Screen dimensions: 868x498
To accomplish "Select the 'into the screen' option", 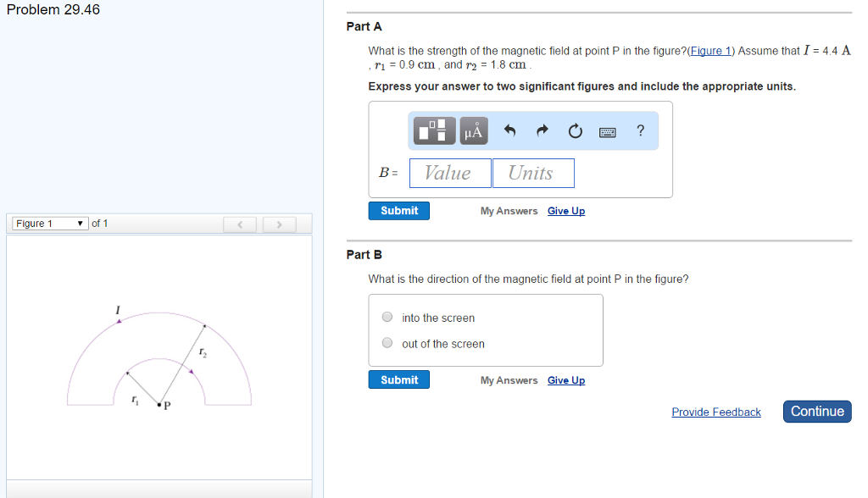I will point(387,317).
